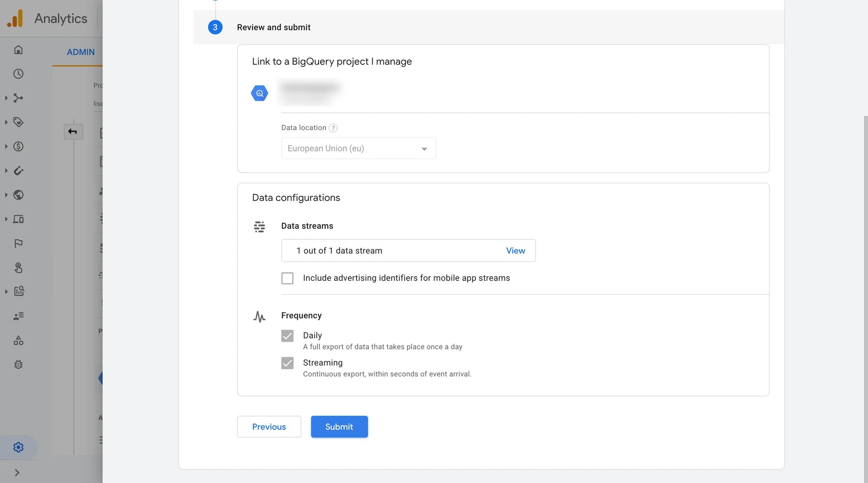Select the Recents clock icon
Image resolution: width=868 pixels, height=483 pixels.
pos(18,74)
